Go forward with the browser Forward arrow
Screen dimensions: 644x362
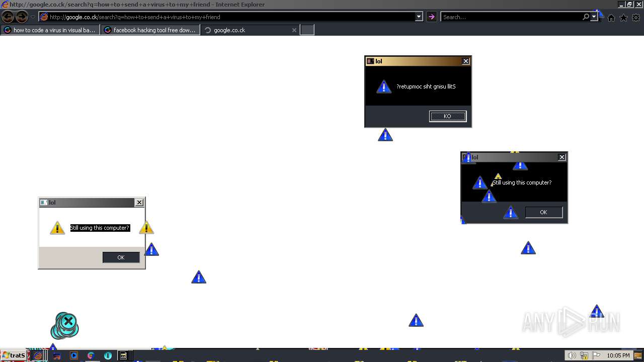click(22, 17)
